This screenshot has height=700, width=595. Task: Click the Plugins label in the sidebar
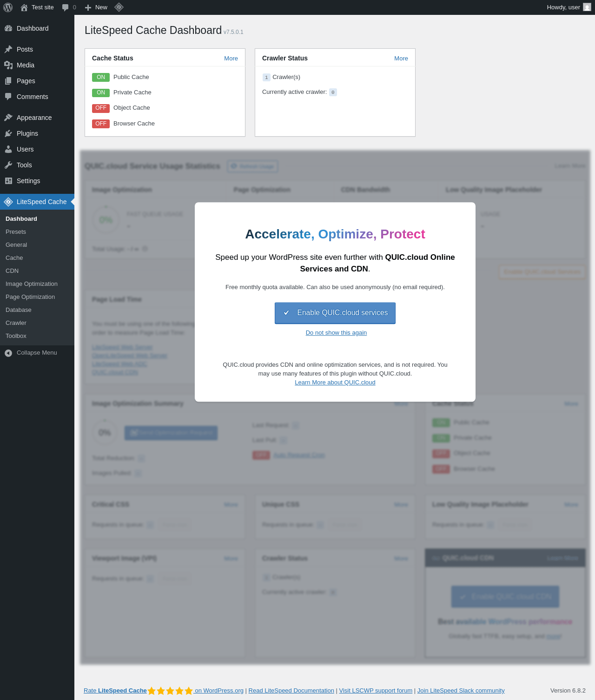tap(27, 133)
